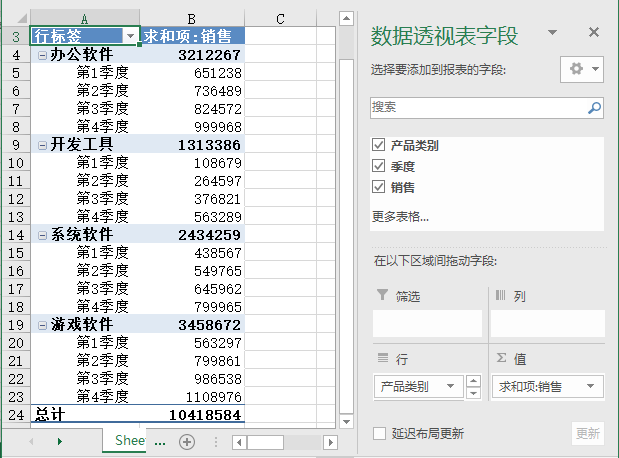The image size is (619, 458).
Task: Click the horizontal scrollbar left arrow
Action: click(238, 441)
